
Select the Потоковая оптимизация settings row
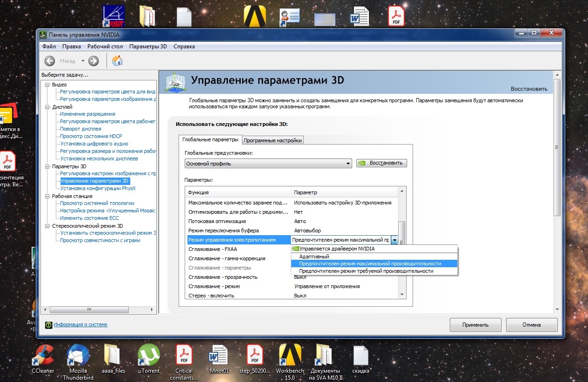(292, 221)
